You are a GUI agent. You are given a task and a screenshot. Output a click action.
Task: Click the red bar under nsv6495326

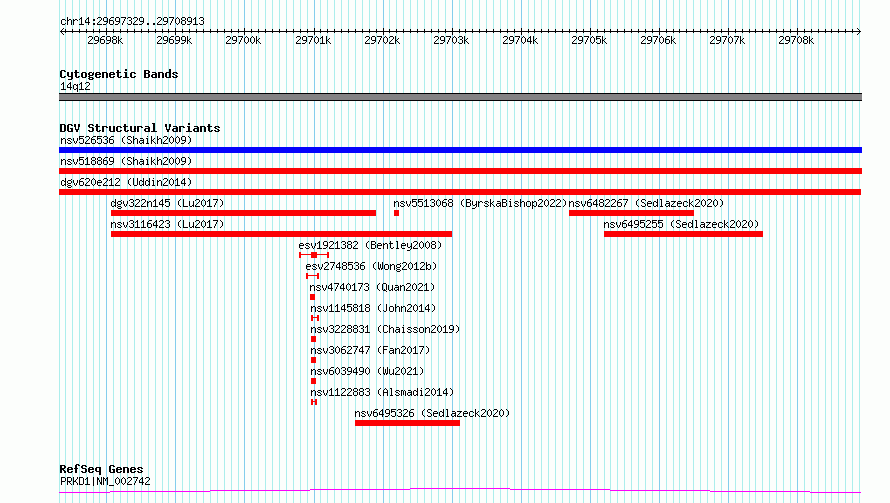click(x=407, y=423)
